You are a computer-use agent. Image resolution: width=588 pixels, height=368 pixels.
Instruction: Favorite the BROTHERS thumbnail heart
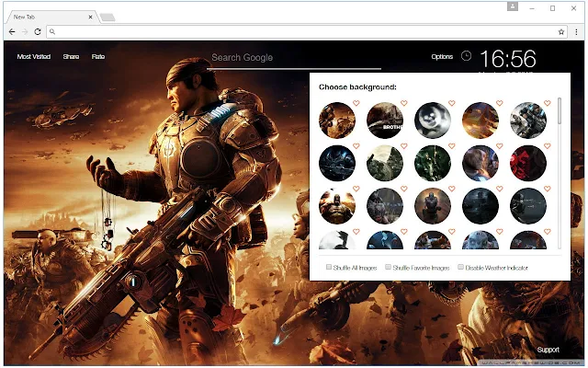point(404,103)
